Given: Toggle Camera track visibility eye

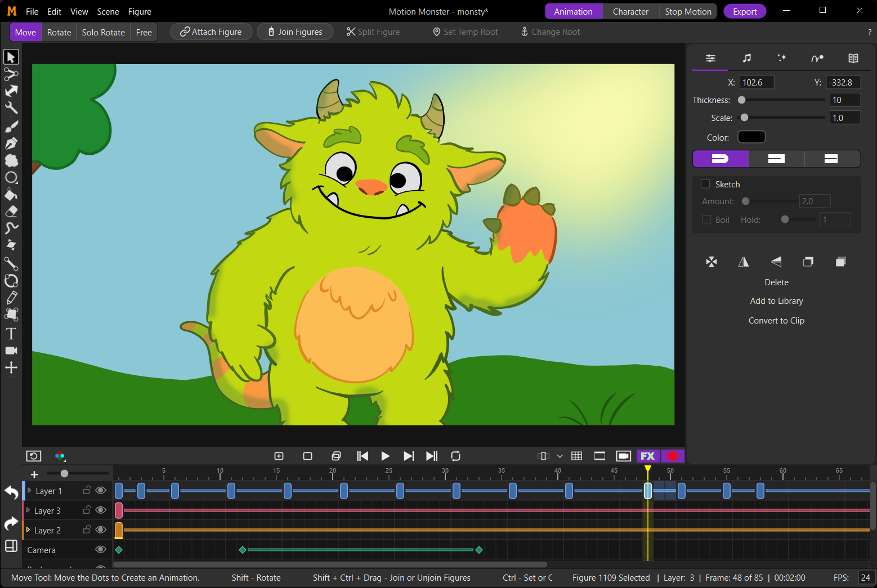Looking at the screenshot, I should point(101,549).
